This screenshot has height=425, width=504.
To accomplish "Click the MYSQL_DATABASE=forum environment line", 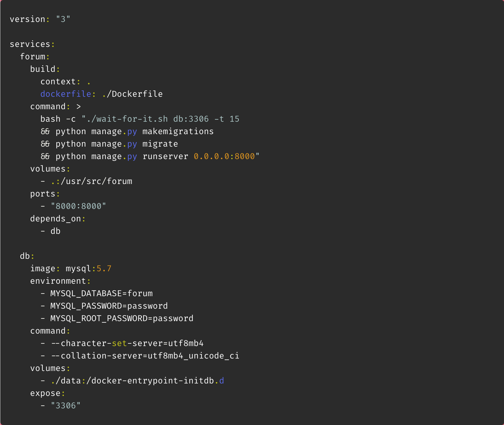I will tap(101, 293).
